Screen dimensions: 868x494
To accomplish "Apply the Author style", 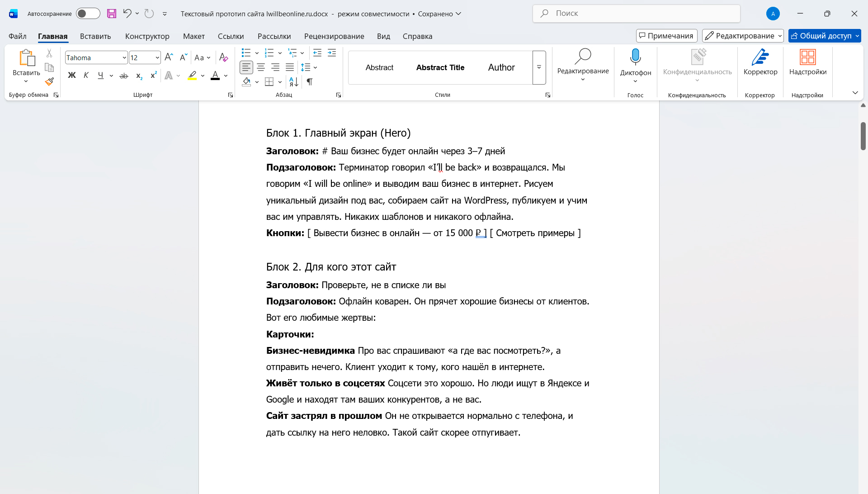I will (501, 67).
